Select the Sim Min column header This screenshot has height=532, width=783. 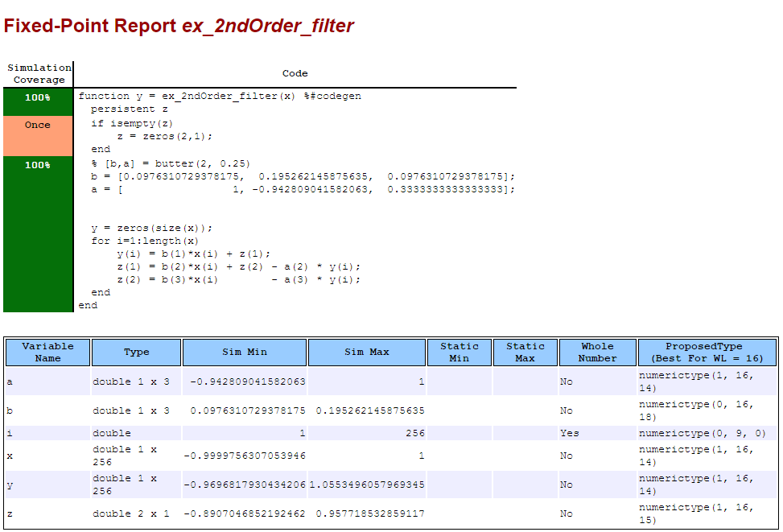pos(244,353)
